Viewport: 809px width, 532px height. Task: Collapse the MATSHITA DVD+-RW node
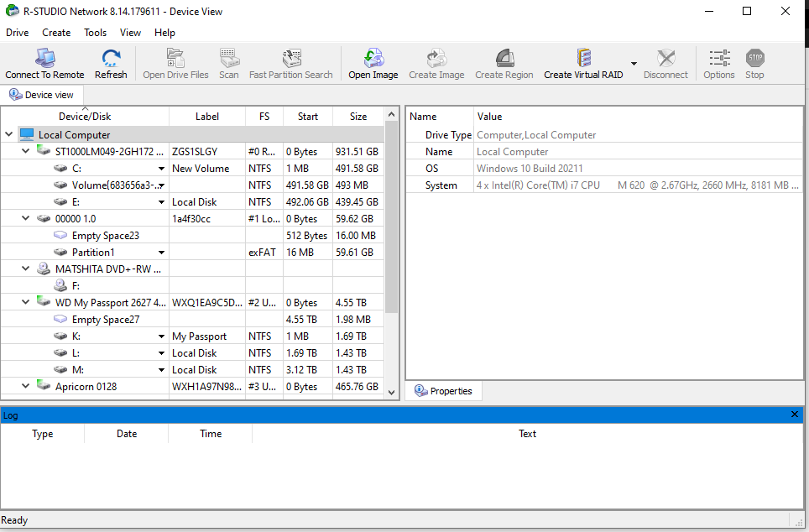pyautogui.click(x=25, y=269)
